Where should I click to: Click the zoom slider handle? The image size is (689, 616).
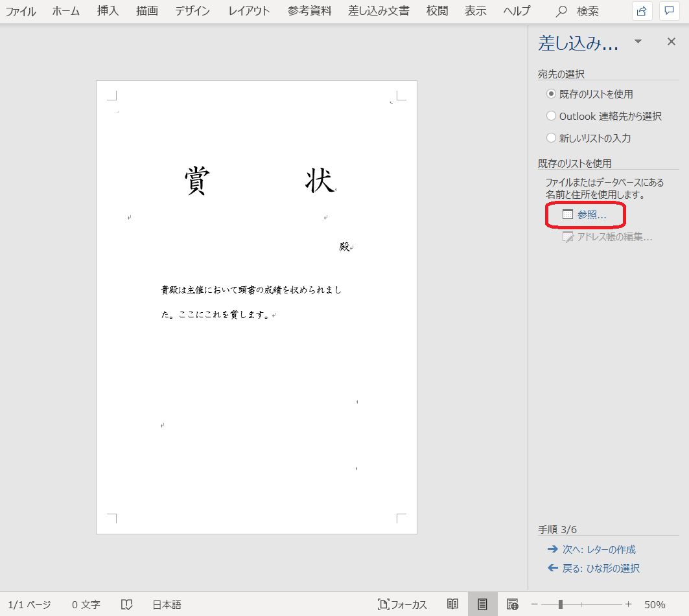pyautogui.click(x=560, y=604)
